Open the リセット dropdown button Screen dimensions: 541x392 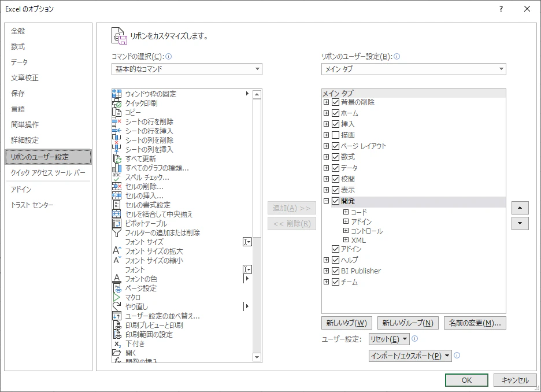pyautogui.click(x=389, y=339)
